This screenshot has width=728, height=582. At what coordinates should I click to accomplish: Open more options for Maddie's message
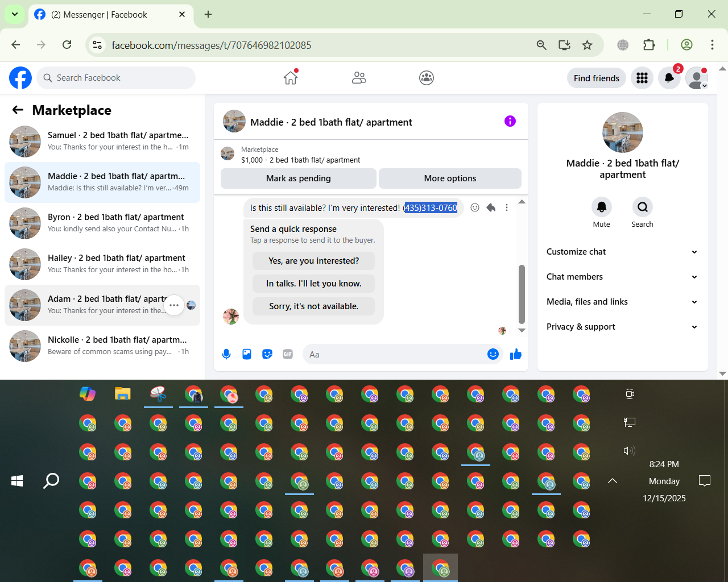coord(507,207)
